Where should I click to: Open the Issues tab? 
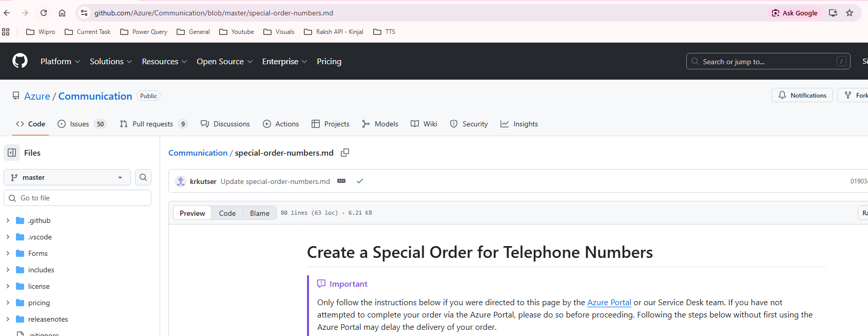click(x=82, y=124)
